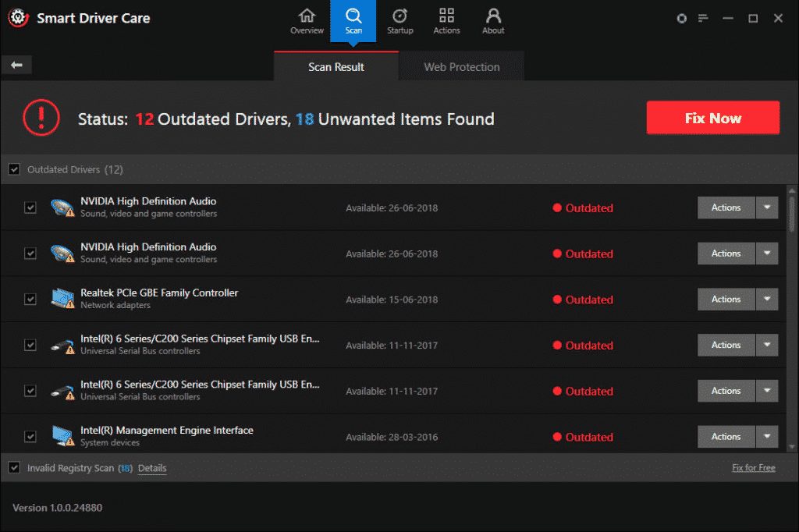
Task: Click Available: 28-03-2016 date text
Action: [x=392, y=437]
